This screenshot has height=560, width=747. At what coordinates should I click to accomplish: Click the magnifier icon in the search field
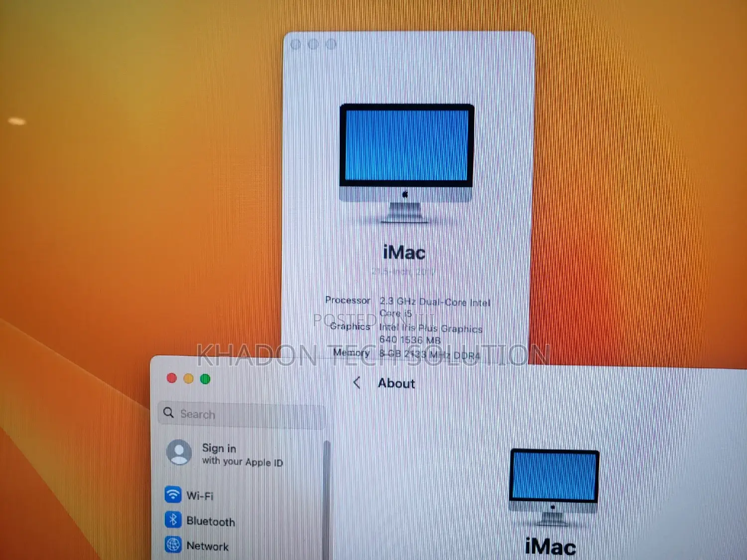169,413
